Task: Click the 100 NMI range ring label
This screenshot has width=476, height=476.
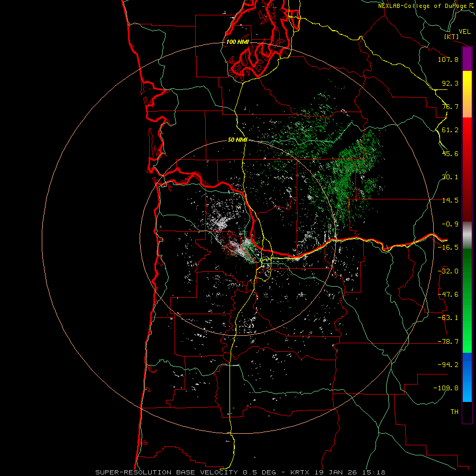Action: click(237, 42)
